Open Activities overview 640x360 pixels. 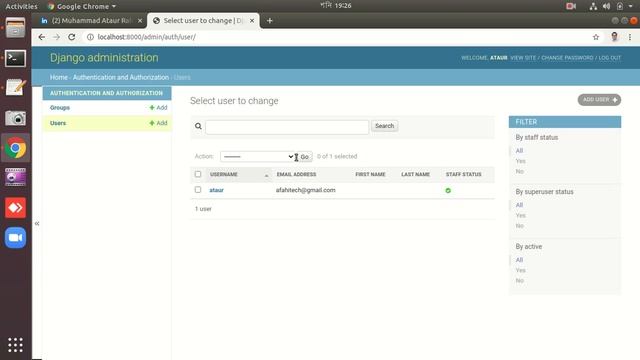(x=21, y=6)
